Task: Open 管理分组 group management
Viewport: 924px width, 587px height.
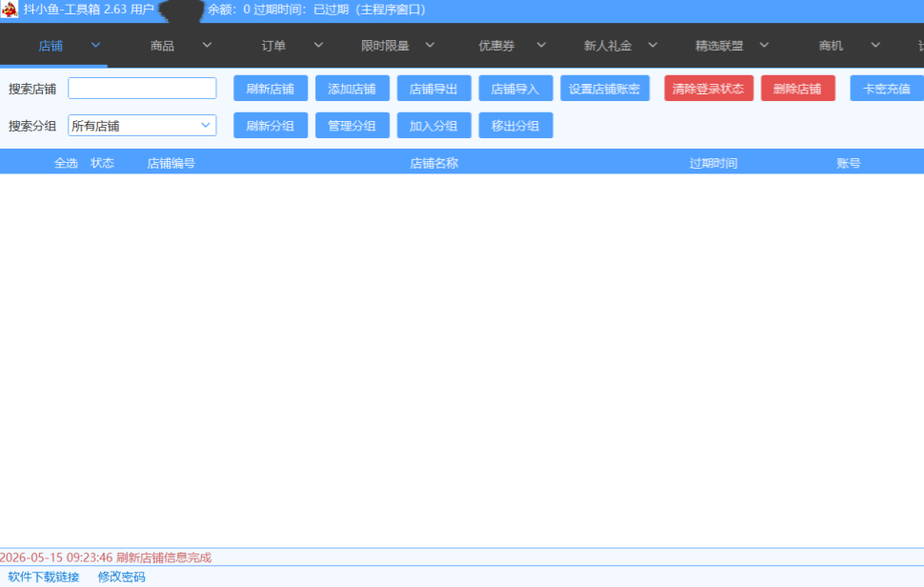Action: (352, 126)
